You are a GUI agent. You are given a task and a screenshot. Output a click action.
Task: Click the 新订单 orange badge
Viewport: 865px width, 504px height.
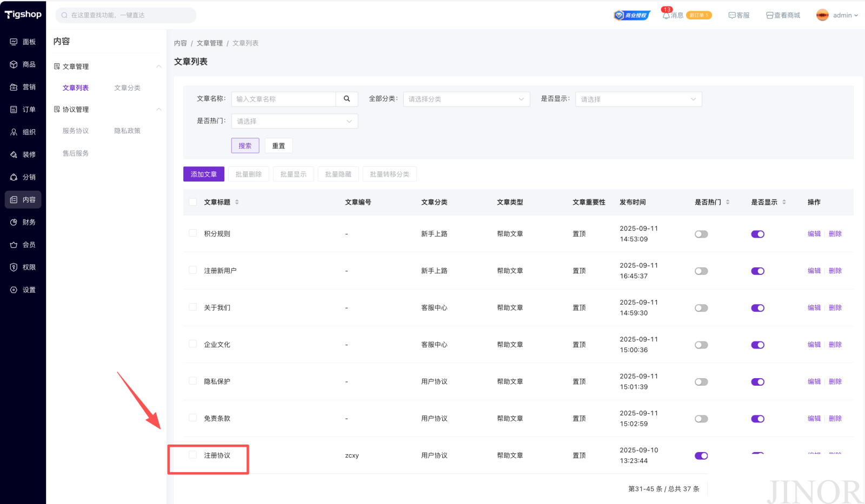click(x=699, y=15)
